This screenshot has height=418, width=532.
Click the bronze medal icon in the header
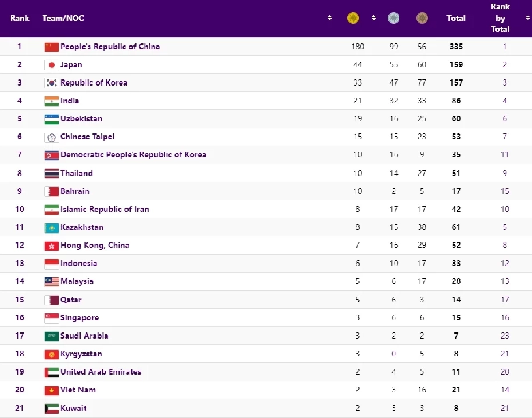422,18
